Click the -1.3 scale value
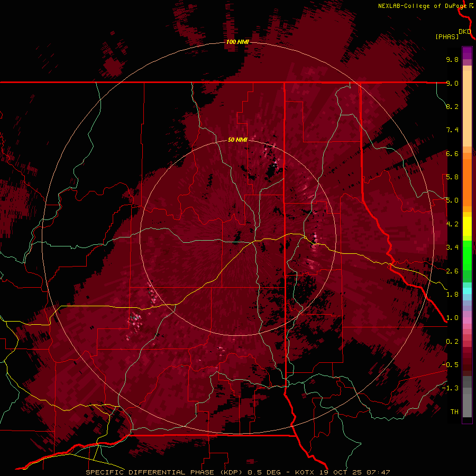 click(450, 388)
